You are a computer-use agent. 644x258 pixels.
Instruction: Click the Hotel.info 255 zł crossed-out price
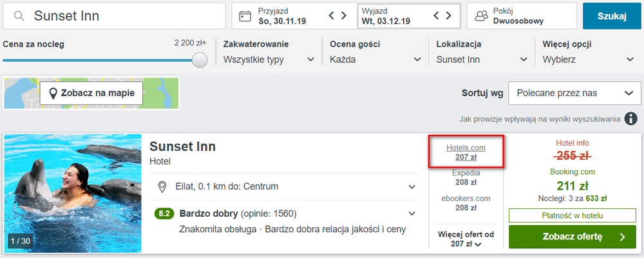point(573,156)
